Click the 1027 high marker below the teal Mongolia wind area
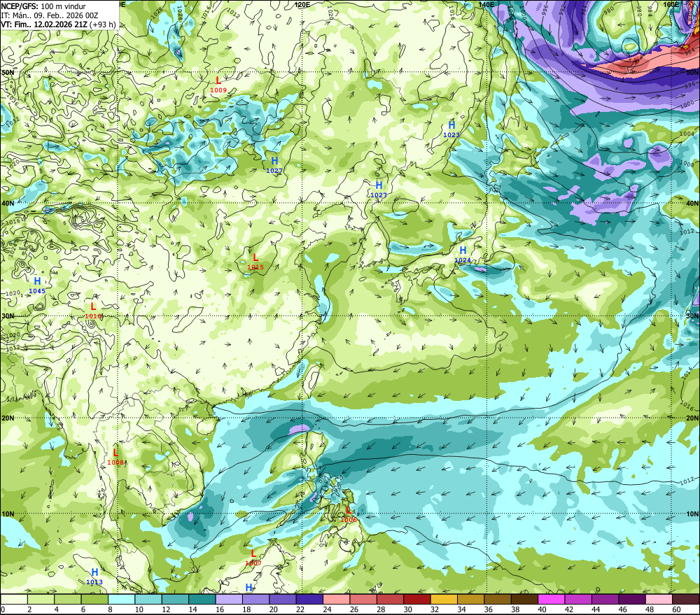700x615 pixels. click(274, 161)
